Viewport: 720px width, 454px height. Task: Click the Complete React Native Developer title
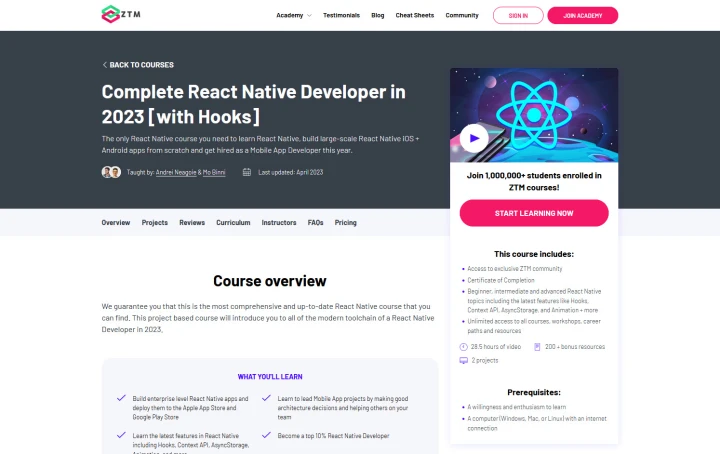(253, 104)
